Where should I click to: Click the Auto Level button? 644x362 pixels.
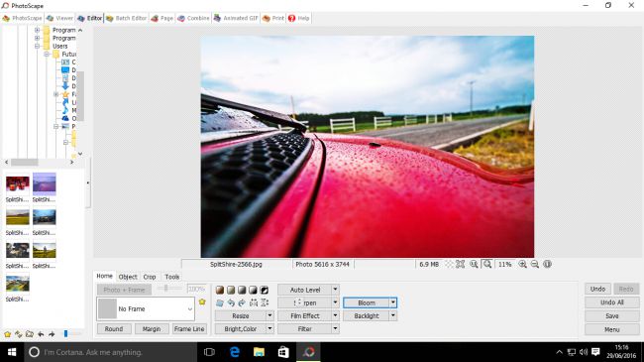pos(305,290)
